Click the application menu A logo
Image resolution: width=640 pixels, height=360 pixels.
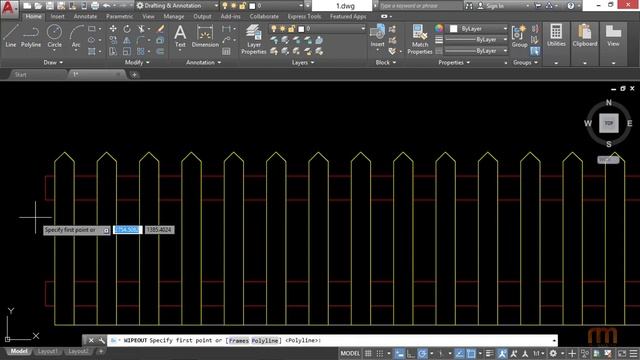tap(9, 8)
